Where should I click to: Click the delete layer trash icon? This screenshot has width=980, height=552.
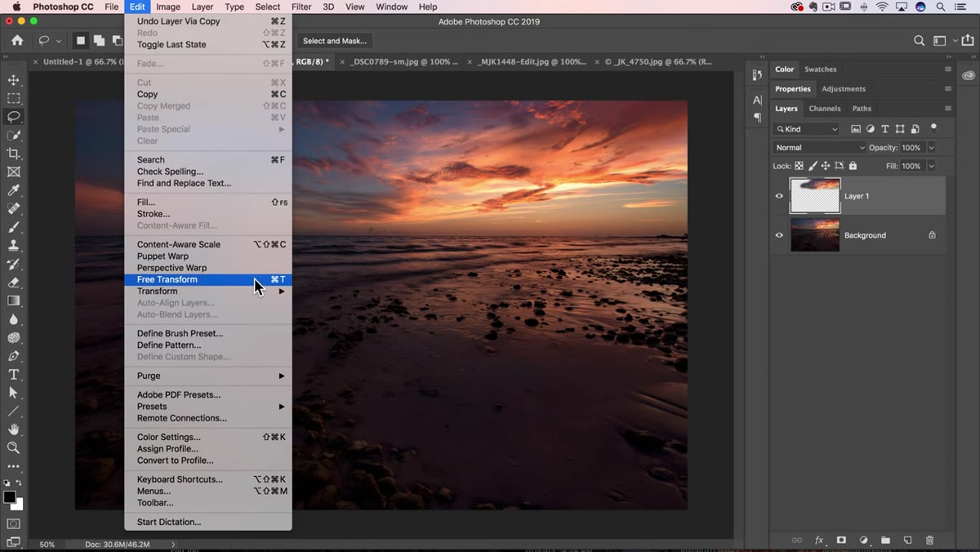coord(929,540)
